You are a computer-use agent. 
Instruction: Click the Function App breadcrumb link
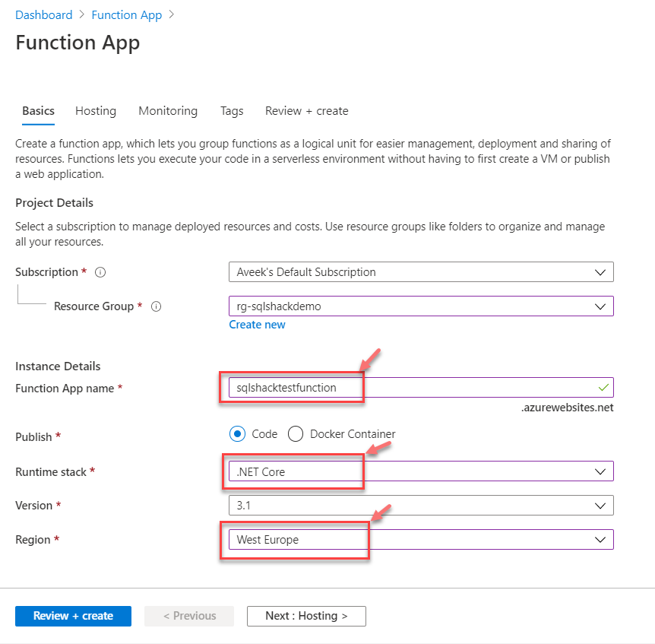coord(128,15)
